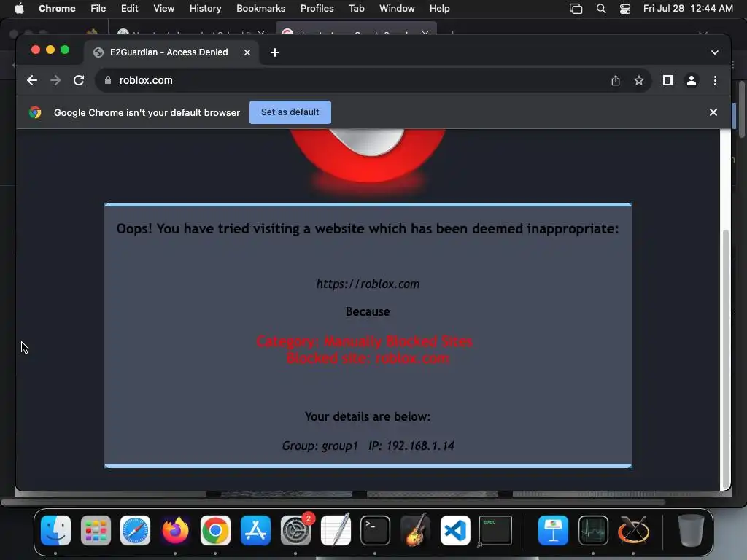This screenshot has height=560, width=747.
Task: Open the Chrome profile menu
Action: (x=692, y=80)
